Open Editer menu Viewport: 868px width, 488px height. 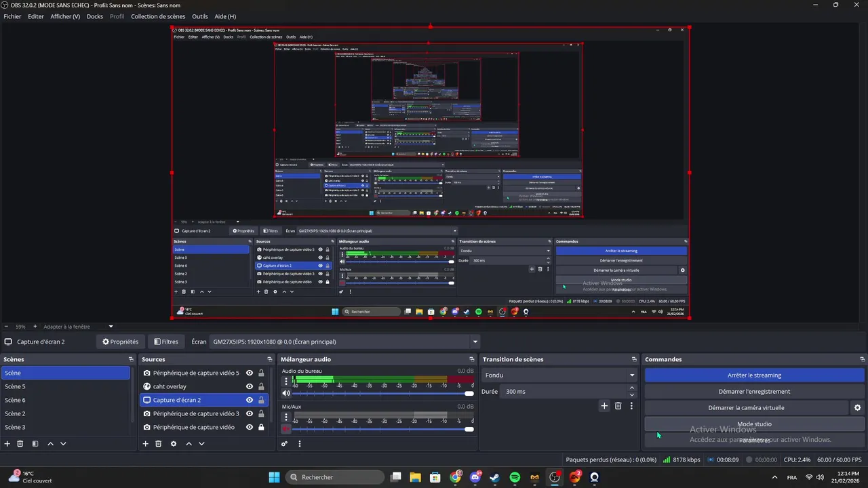coord(36,16)
